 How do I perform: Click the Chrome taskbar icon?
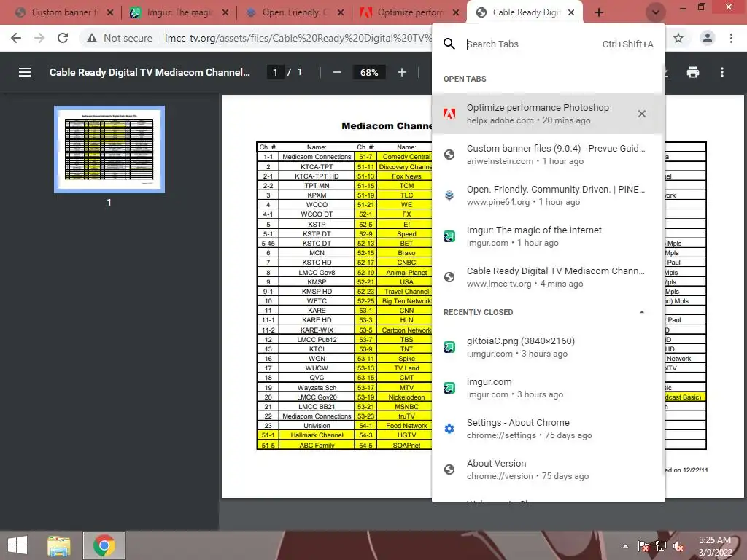tap(104, 545)
